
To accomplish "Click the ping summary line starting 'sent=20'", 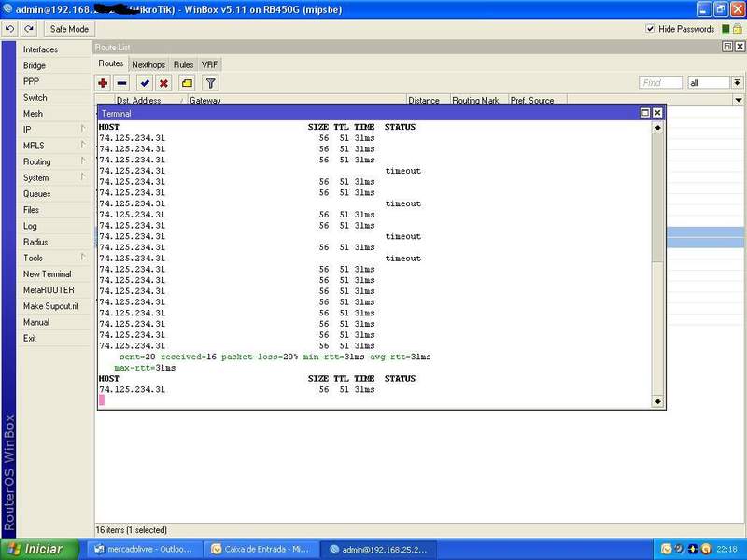I will [275, 357].
